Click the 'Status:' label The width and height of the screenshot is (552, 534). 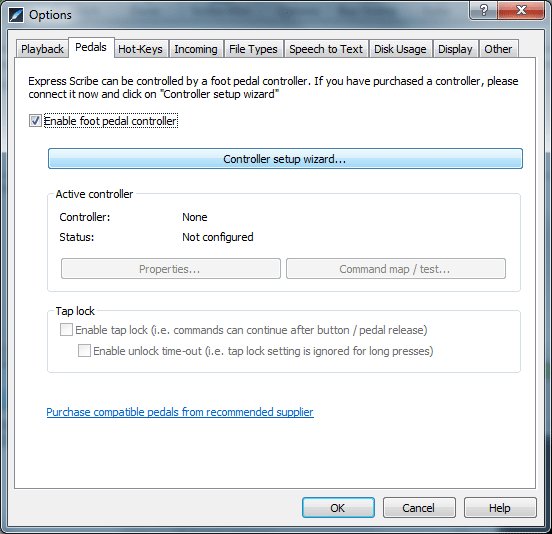(77, 237)
